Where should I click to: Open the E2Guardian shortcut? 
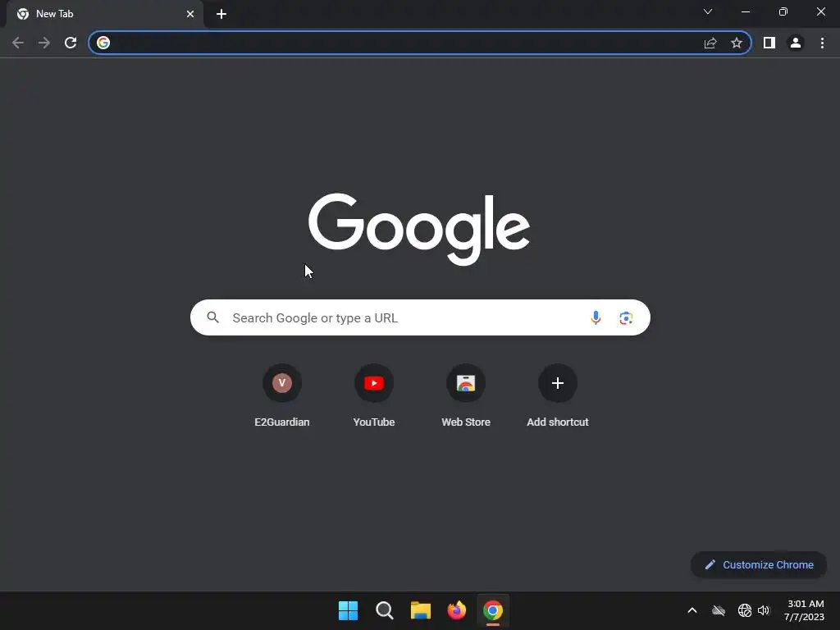click(282, 395)
